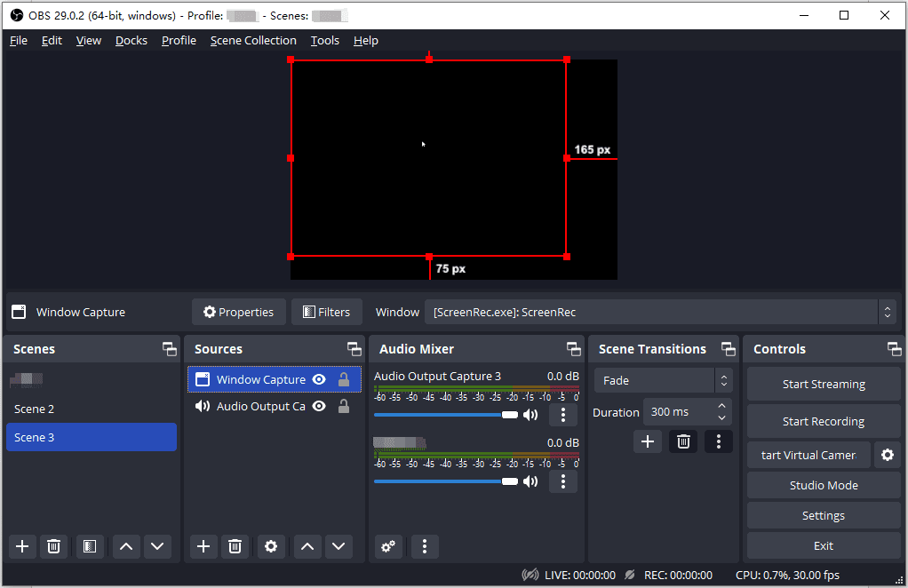Select Scene 2 in the Scenes list
The height and width of the screenshot is (588, 908).
tap(35, 409)
